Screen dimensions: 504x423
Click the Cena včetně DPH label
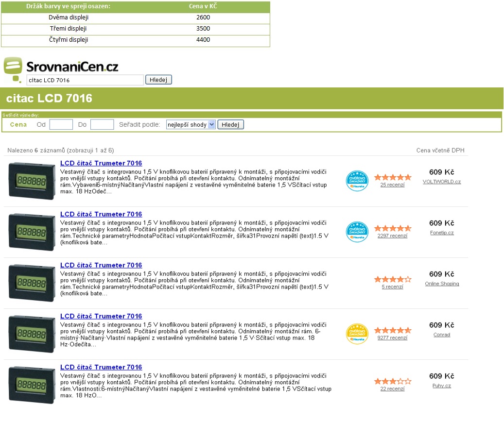click(440, 151)
